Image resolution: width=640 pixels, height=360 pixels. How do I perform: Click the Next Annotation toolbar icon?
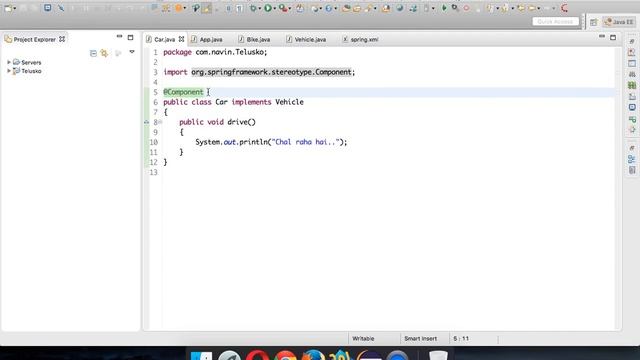489,8
